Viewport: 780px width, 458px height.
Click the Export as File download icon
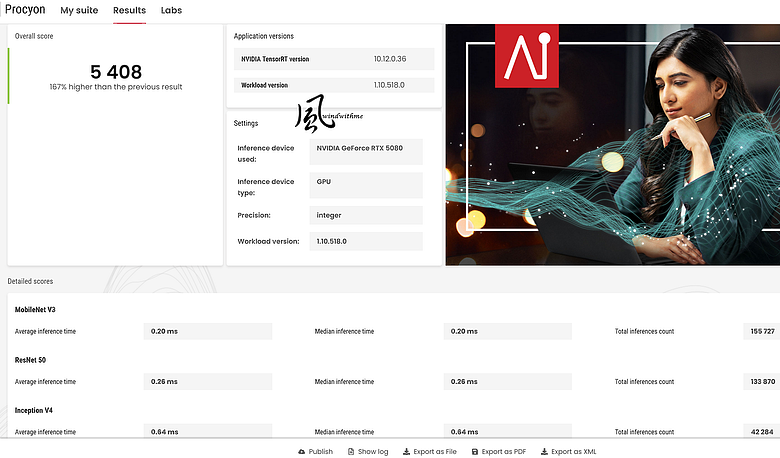pyautogui.click(x=406, y=452)
